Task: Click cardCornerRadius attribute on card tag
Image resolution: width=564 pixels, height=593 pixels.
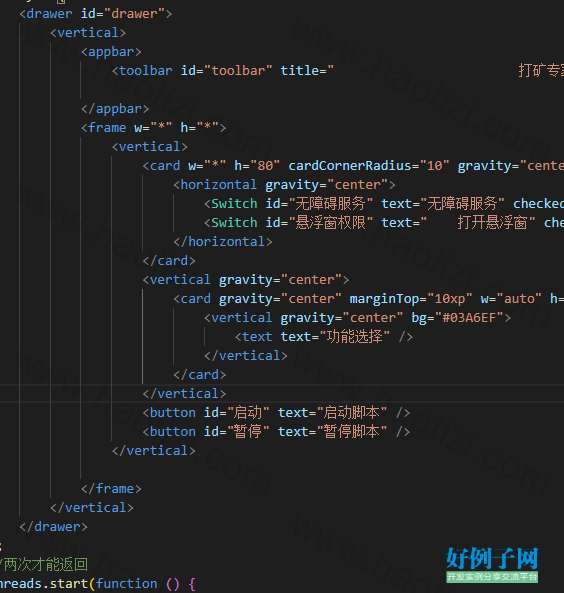Action: click(369, 166)
